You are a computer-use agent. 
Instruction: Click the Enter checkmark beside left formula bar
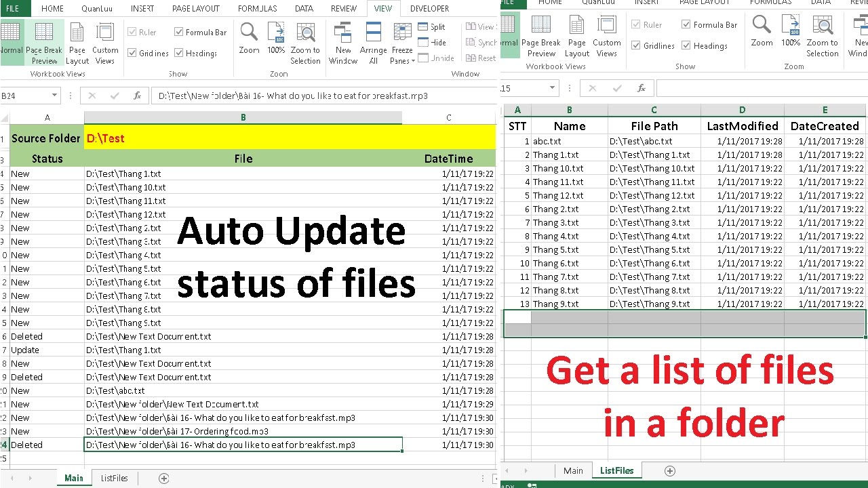pos(115,96)
